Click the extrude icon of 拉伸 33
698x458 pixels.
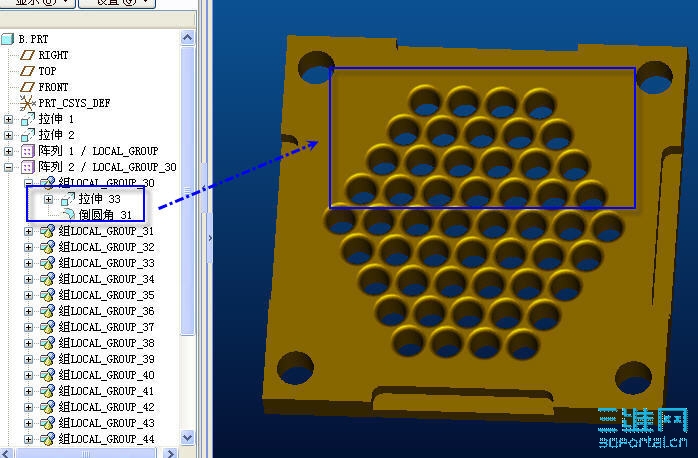pyautogui.click(x=68, y=199)
